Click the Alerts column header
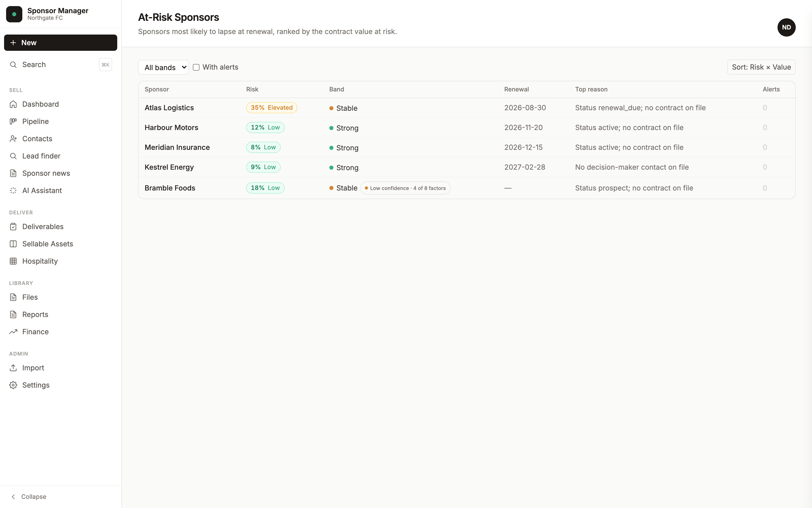 click(771, 89)
